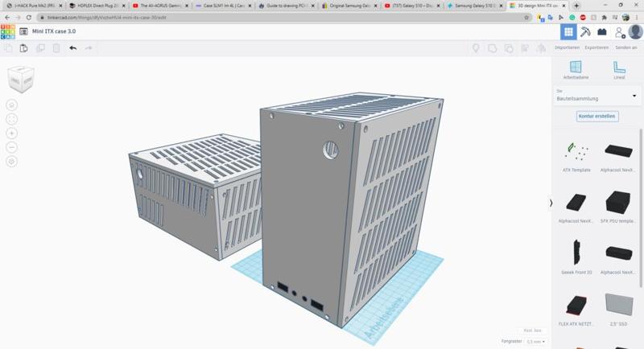Open the Tinkercad logo home link
The image size is (644, 349).
(x=8, y=31)
